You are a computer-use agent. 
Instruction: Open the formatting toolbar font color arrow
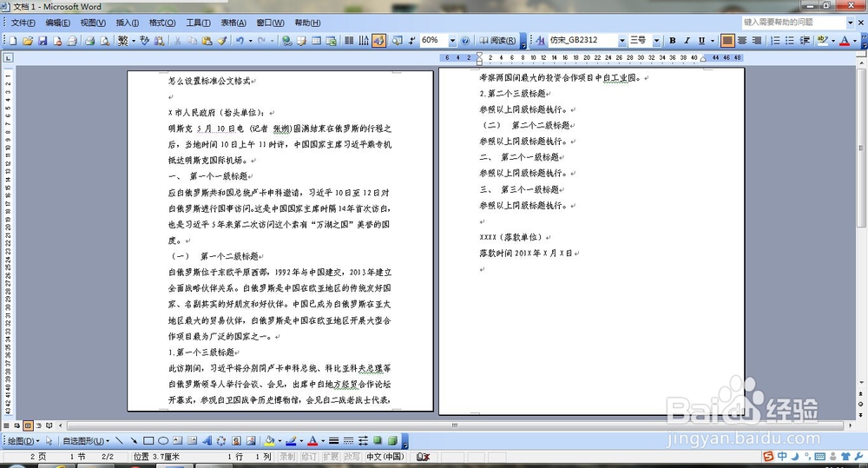[855, 41]
